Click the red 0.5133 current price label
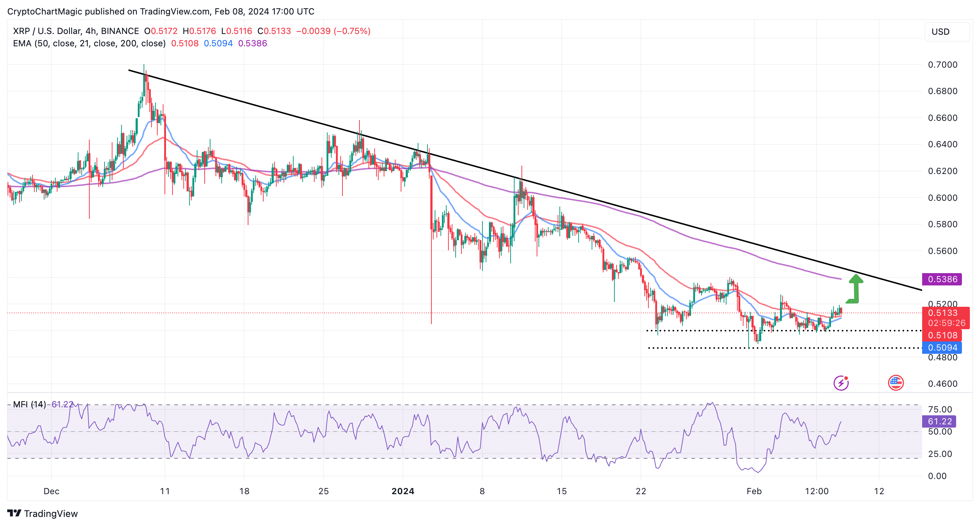Image resolution: width=980 pixels, height=526 pixels. 946,313
